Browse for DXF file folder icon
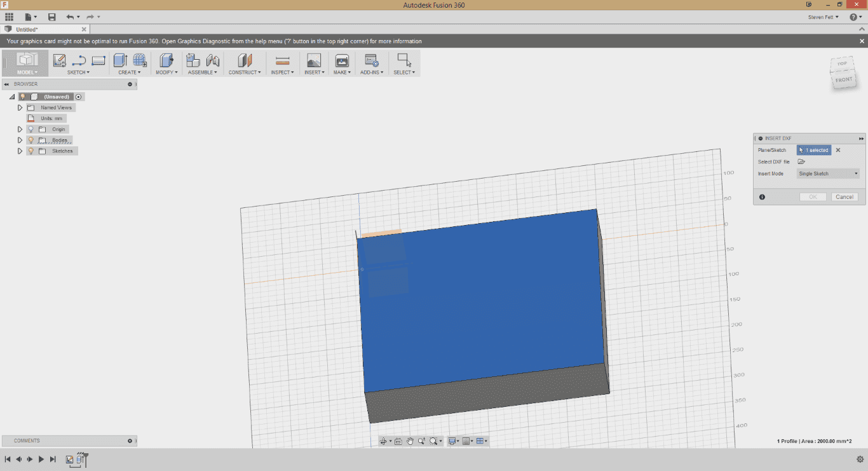The image size is (868, 471). [802, 161]
